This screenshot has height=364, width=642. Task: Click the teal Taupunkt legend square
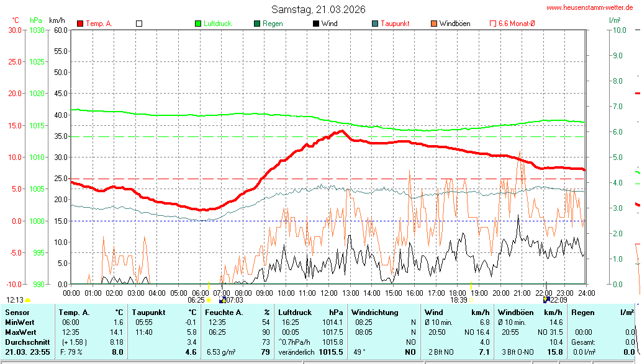375,24
